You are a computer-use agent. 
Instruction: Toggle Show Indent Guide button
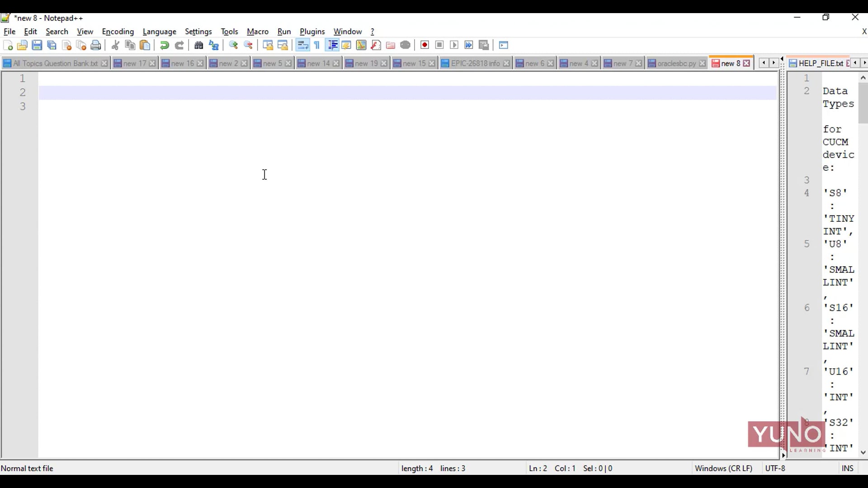pos(332,45)
